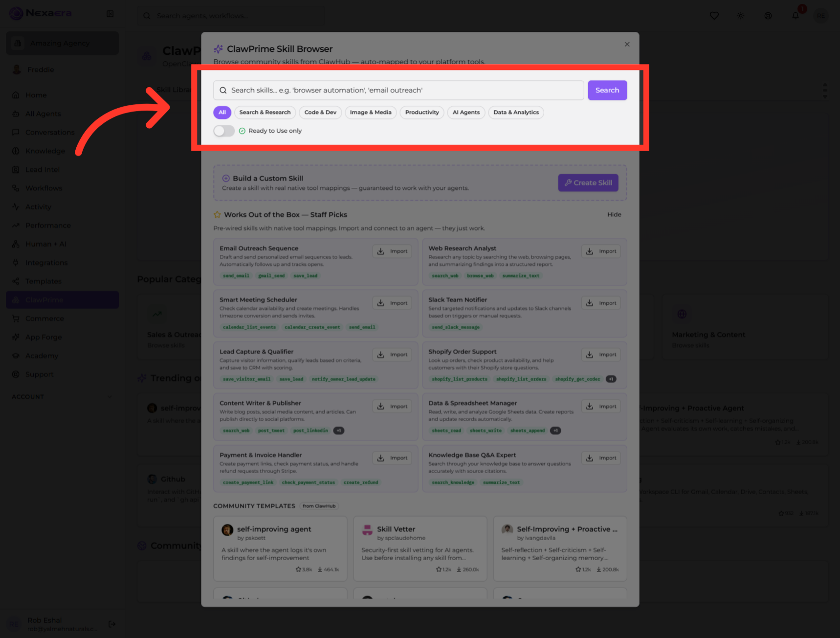Click the Create Skill button

[x=588, y=183]
